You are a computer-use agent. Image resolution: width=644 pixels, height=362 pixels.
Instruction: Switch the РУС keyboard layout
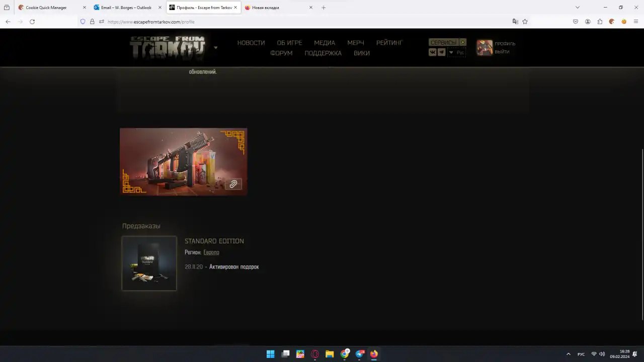(x=581, y=354)
